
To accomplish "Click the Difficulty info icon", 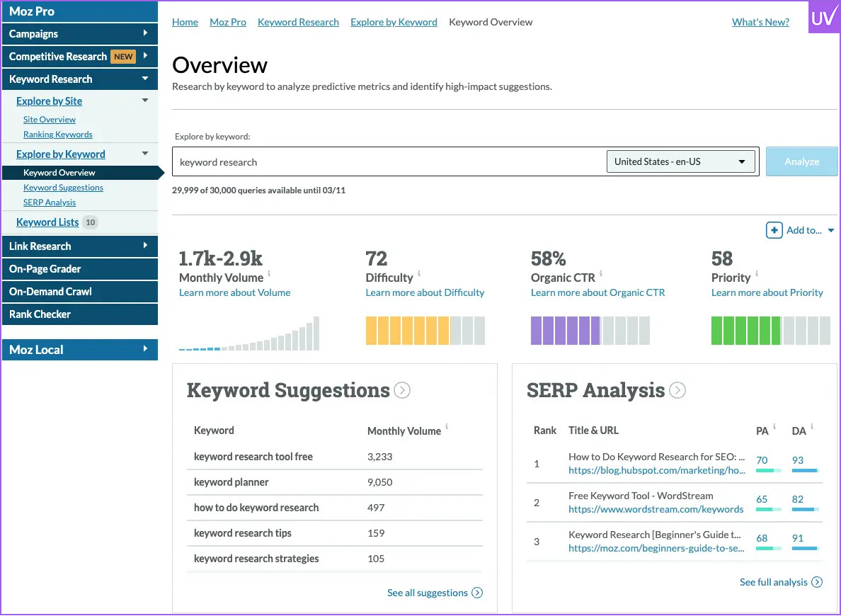I will pyautogui.click(x=419, y=273).
